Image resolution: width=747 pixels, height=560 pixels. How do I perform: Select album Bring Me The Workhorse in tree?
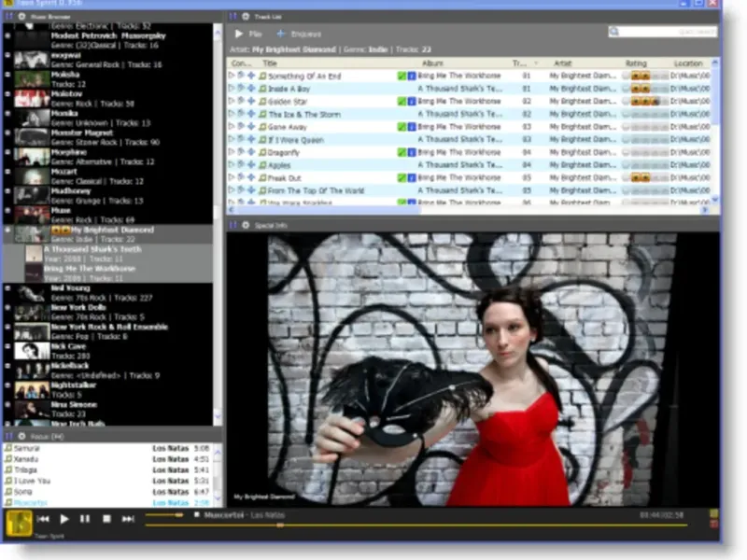click(119, 273)
